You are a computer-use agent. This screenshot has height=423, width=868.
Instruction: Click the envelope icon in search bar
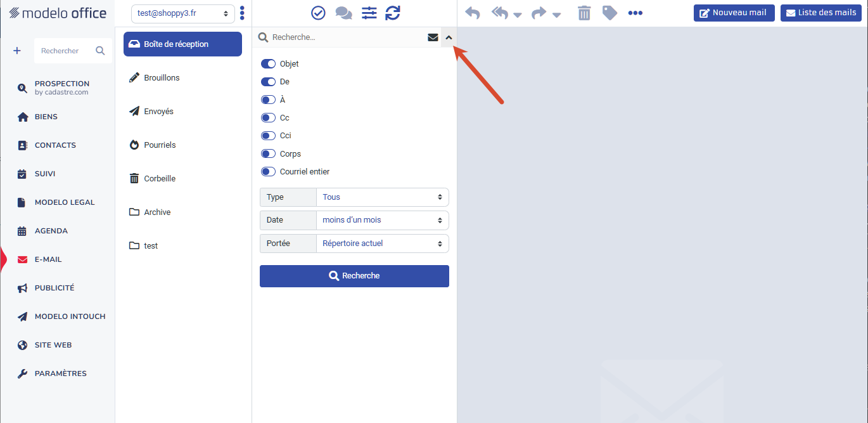pyautogui.click(x=433, y=37)
